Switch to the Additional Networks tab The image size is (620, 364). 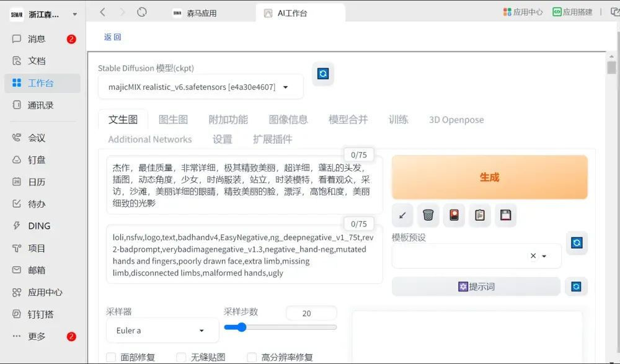150,140
